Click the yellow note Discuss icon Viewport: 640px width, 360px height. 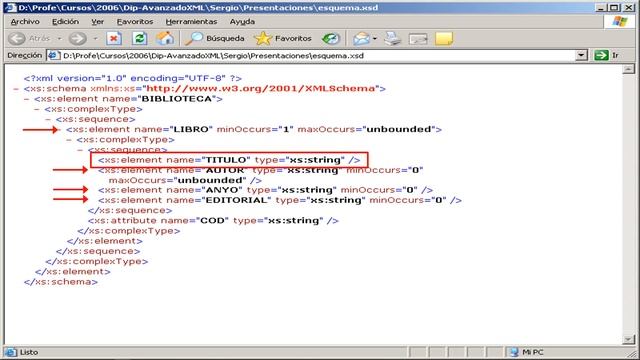point(444,38)
